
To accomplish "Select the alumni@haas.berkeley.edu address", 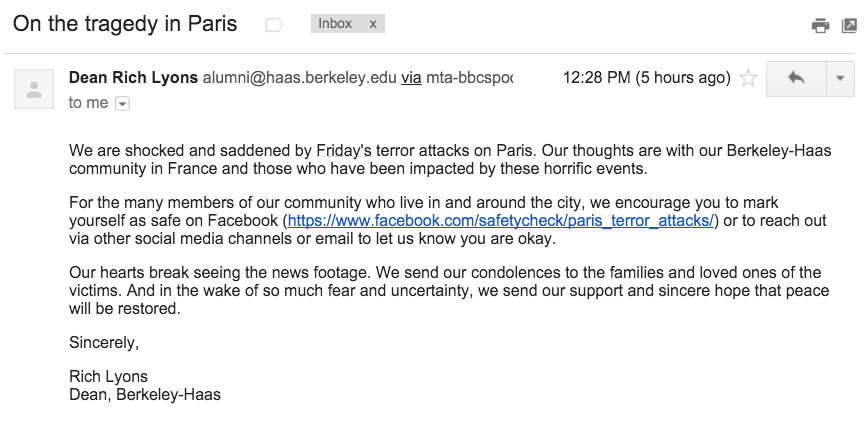I will pyautogui.click(x=299, y=78).
